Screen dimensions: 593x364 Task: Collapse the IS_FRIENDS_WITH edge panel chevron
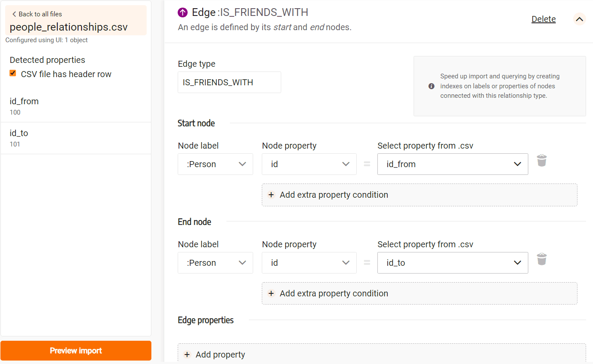pos(580,19)
